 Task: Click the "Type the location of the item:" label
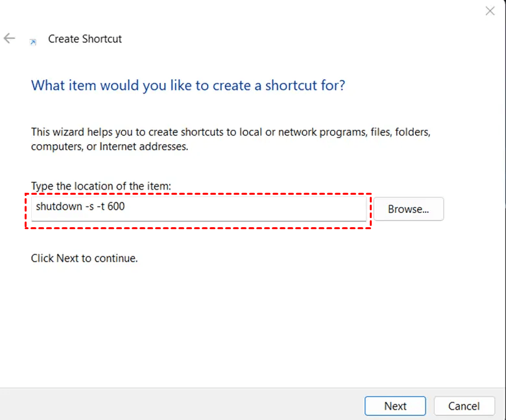pos(101,186)
